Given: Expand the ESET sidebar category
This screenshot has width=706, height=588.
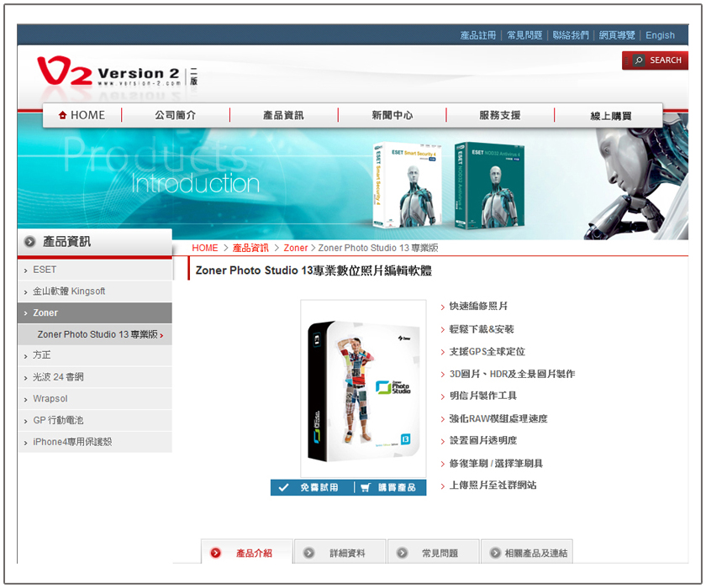Looking at the screenshot, I should coord(95,270).
